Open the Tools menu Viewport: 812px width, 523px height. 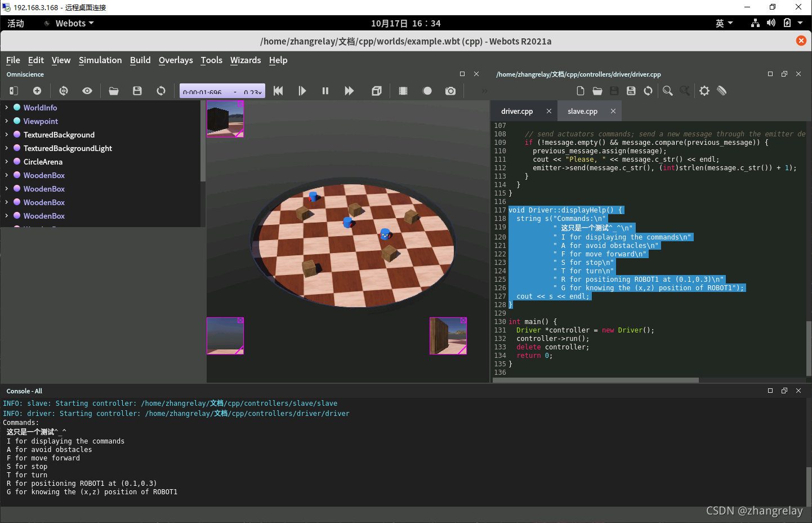[x=212, y=60]
